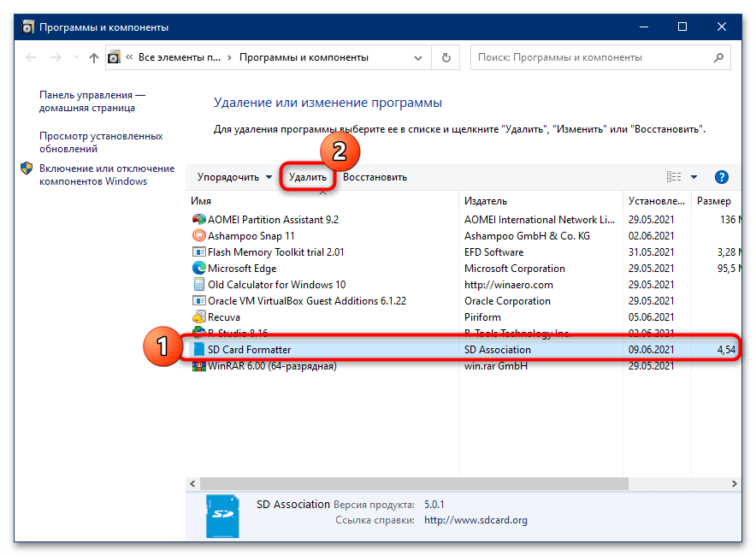Open help with the question mark icon

(x=721, y=177)
